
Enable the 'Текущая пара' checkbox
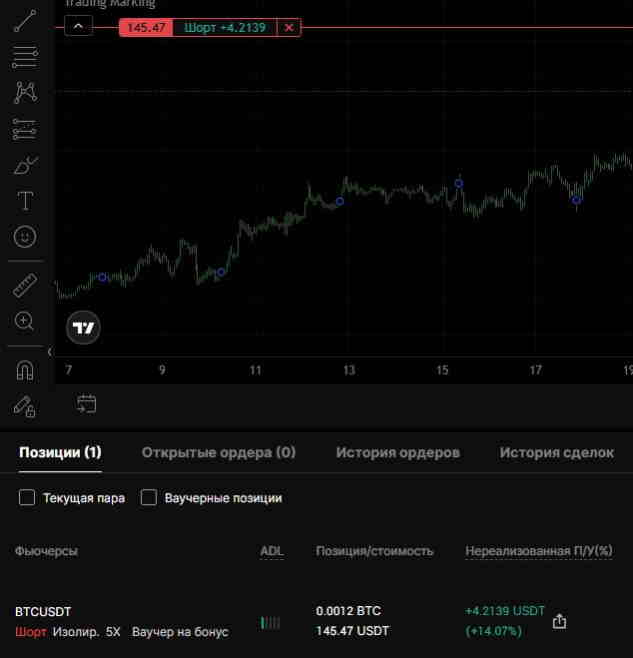point(27,498)
